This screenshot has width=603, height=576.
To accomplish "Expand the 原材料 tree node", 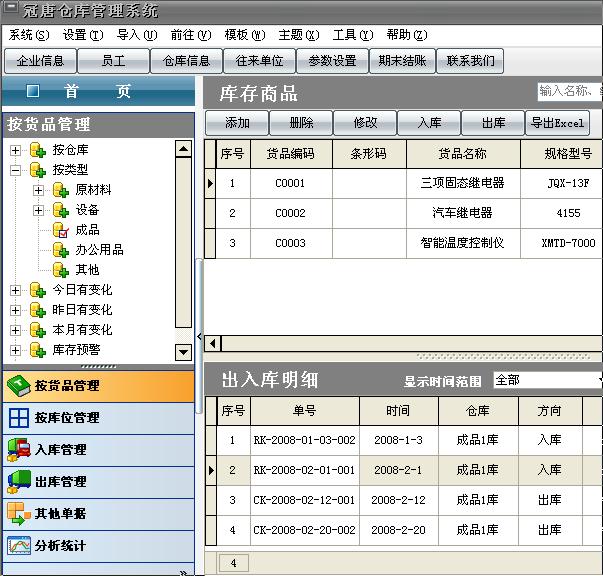I will [38, 190].
